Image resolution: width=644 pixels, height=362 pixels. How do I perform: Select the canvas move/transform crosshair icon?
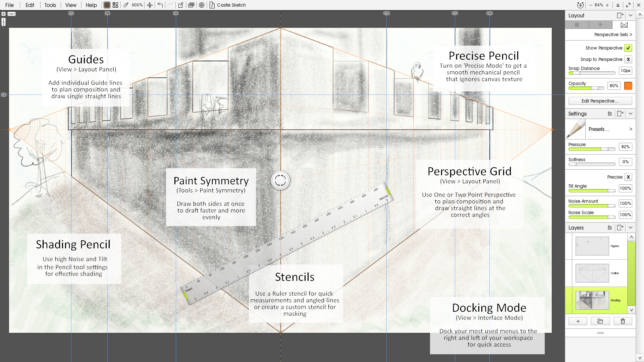point(150,5)
